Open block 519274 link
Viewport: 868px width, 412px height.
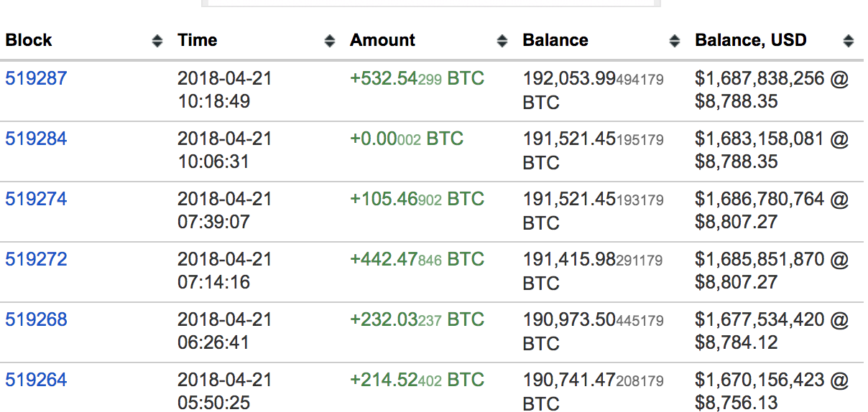coord(36,199)
